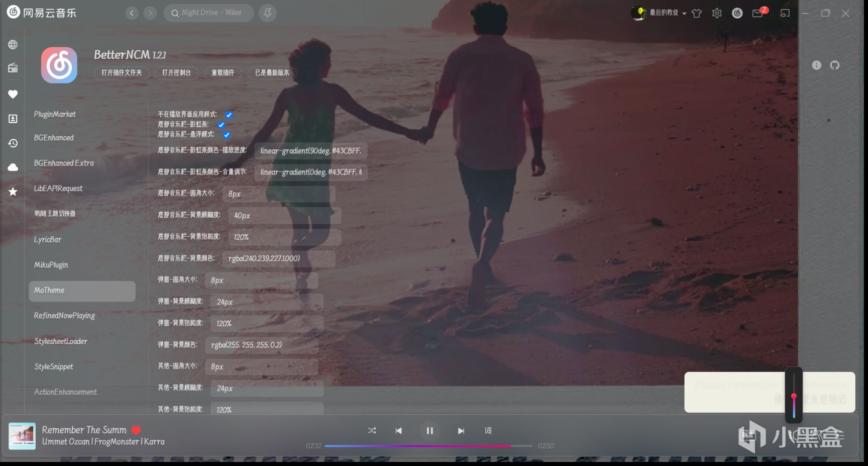
Task: Select the MoTheme plugin tab
Action: click(82, 291)
